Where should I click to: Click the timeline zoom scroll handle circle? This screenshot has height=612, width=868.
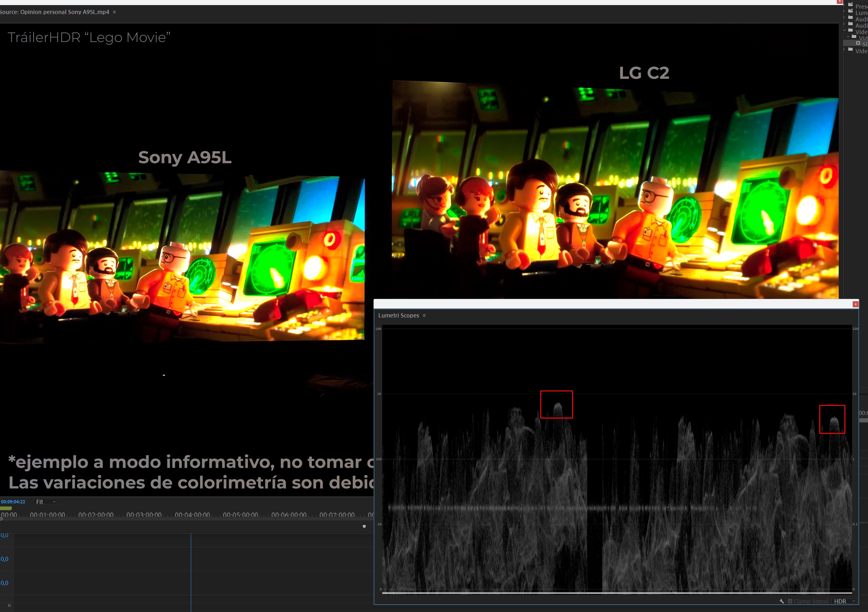(x=1, y=519)
